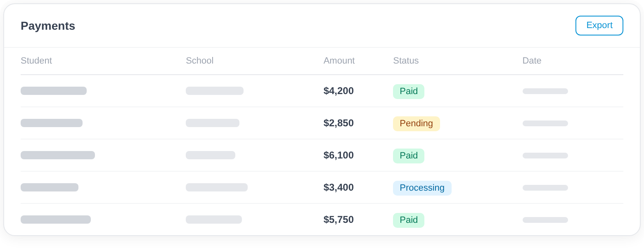
Task: Select the first student name placeholder
Action: point(54,91)
